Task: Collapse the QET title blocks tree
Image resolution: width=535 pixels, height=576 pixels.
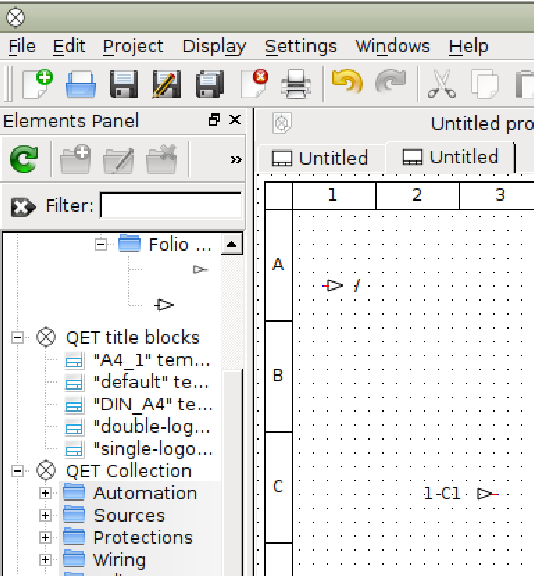Action: [17, 337]
